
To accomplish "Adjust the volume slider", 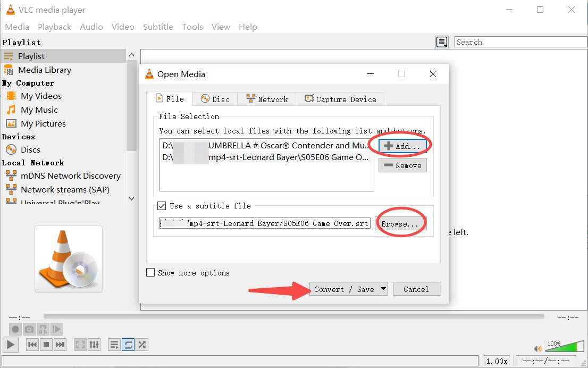I will [565, 346].
